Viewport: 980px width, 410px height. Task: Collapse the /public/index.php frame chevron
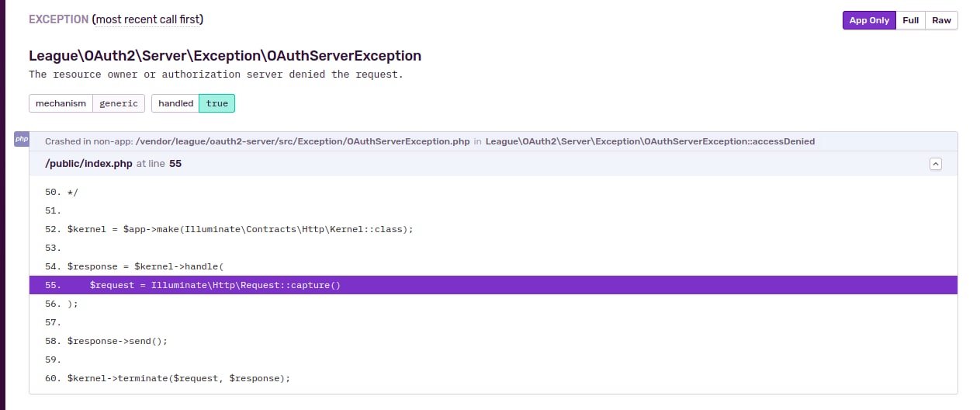[935, 164]
